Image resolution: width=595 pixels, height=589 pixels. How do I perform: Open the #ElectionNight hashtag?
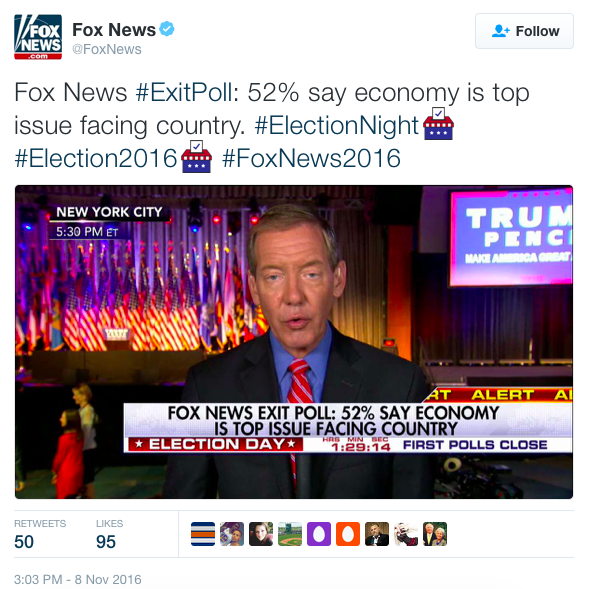tap(337, 125)
